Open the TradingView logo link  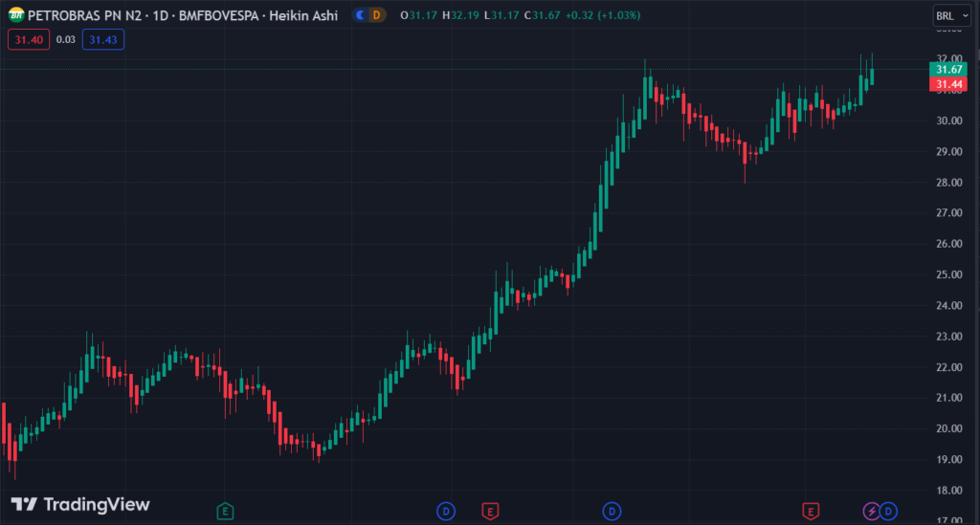coord(80,504)
